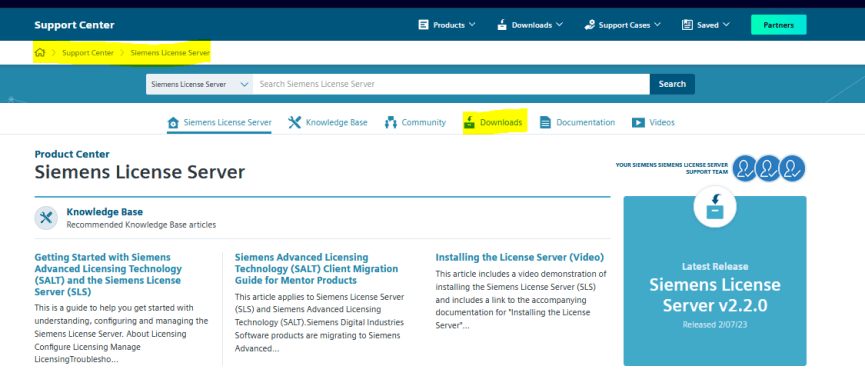Click the Released 2/07/23 text
Viewport: 865px width, 376px height.
[715, 325]
